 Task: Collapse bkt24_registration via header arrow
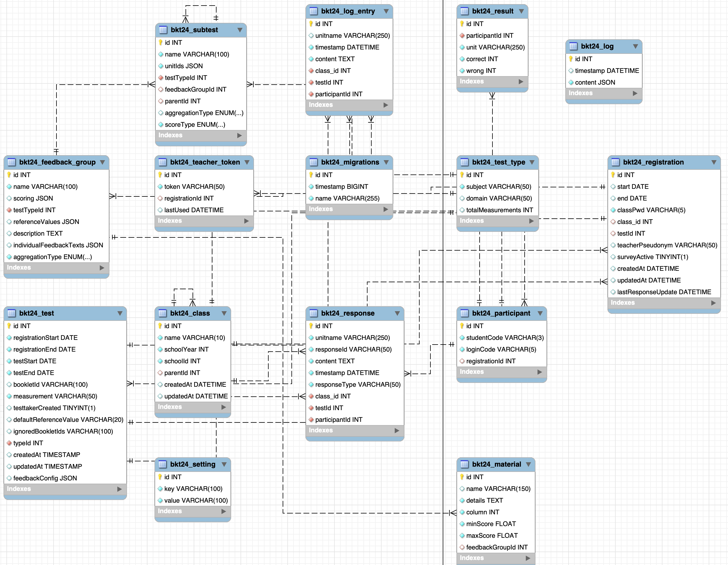(x=714, y=162)
